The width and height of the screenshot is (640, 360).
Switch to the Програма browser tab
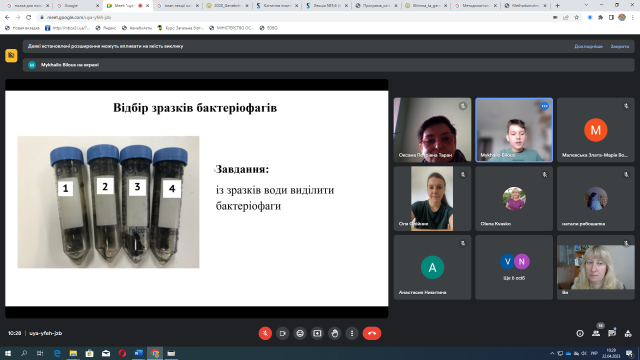(x=376, y=6)
